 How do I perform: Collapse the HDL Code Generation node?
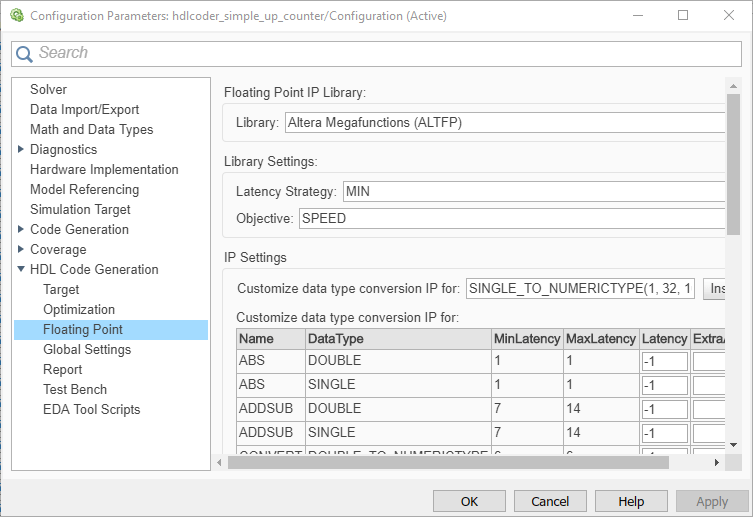[21, 270]
